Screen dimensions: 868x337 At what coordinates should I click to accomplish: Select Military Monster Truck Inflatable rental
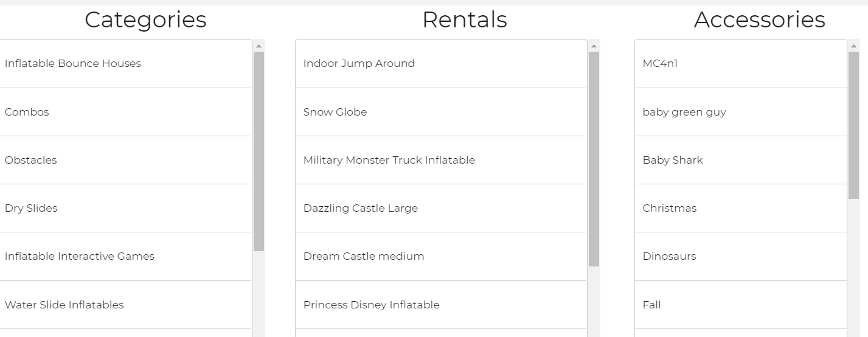[389, 160]
